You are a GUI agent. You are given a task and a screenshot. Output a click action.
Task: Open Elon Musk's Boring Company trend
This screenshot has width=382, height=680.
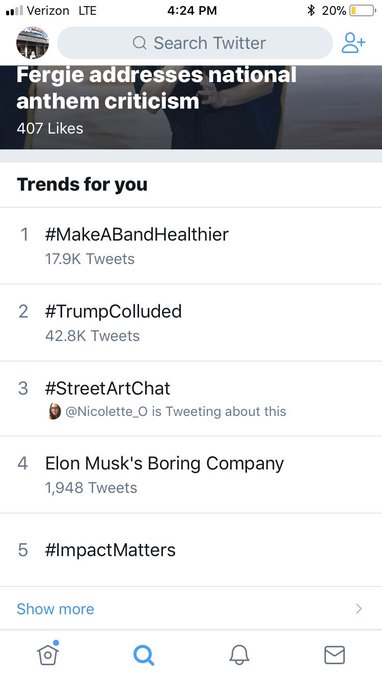[191, 474]
